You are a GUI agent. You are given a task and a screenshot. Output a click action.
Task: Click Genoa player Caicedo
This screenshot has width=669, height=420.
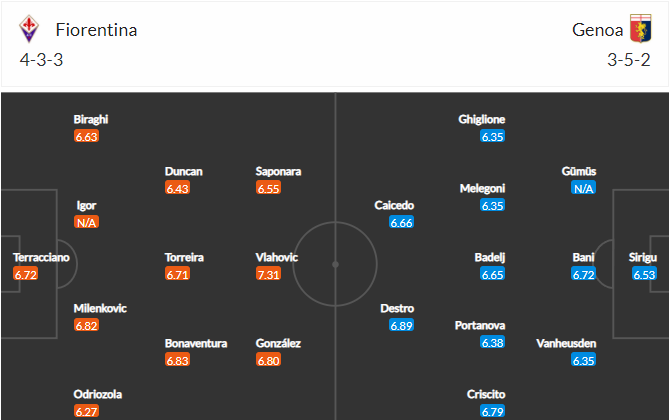click(394, 205)
